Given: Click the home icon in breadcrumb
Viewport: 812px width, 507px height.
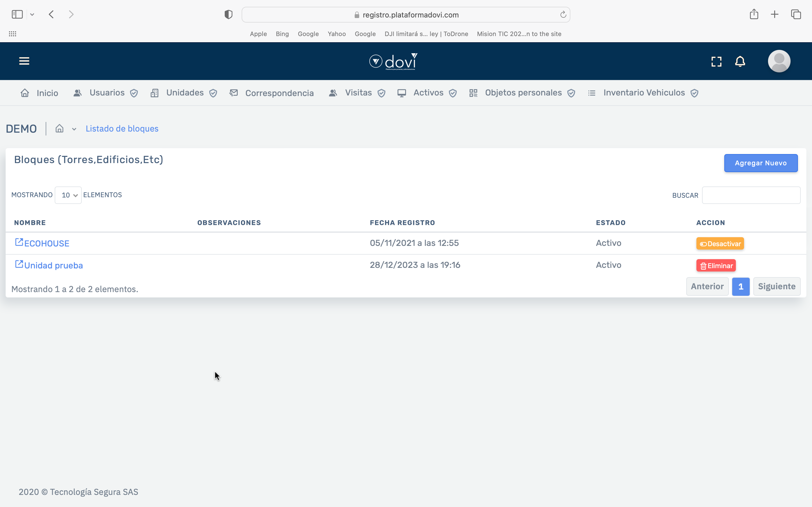Looking at the screenshot, I should [59, 129].
